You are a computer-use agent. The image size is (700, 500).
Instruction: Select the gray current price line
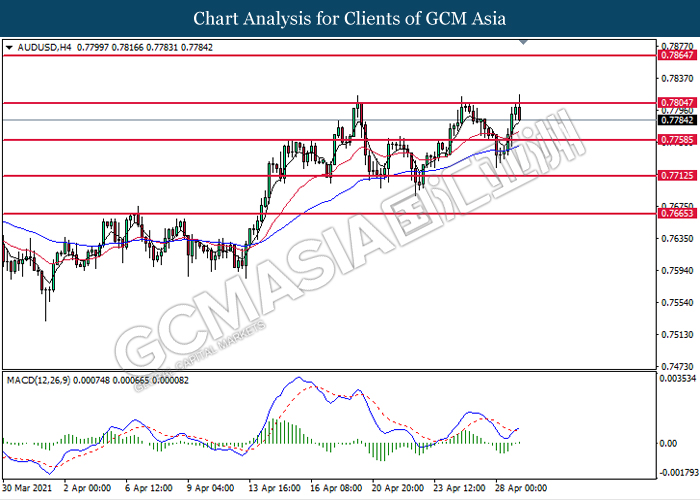click(x=329, y=120)
